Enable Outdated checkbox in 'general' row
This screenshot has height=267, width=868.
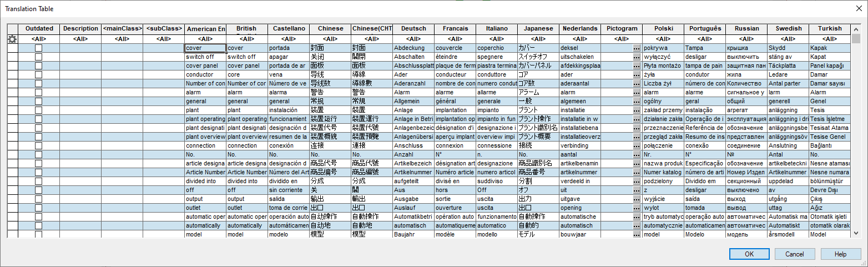click(x=39, y=101)
